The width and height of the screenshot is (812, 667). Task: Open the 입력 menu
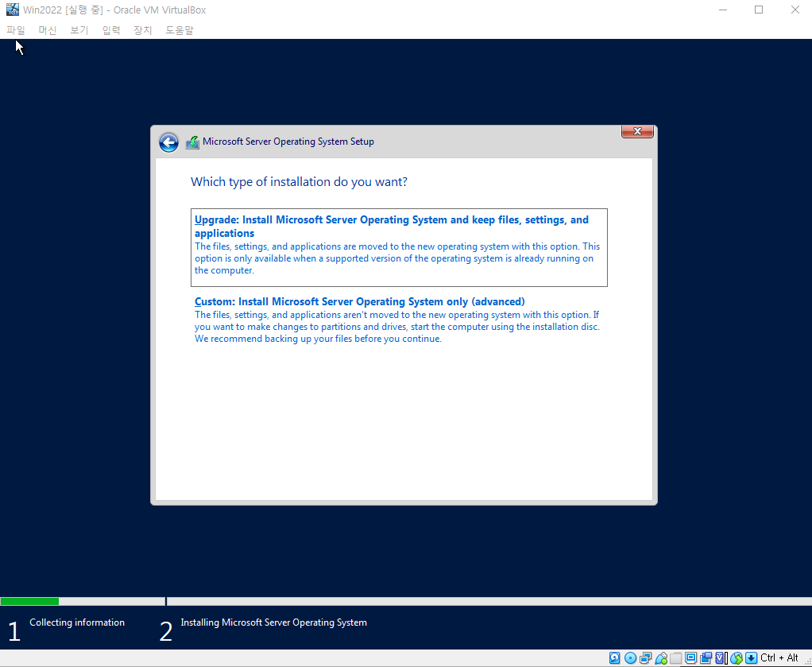point(110,30)
